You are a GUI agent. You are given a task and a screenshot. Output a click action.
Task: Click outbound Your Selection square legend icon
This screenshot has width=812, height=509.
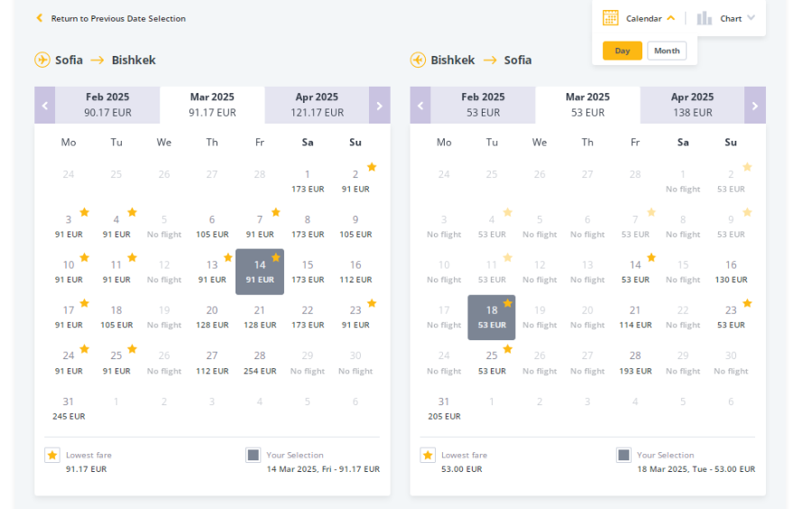pos(254,455)
